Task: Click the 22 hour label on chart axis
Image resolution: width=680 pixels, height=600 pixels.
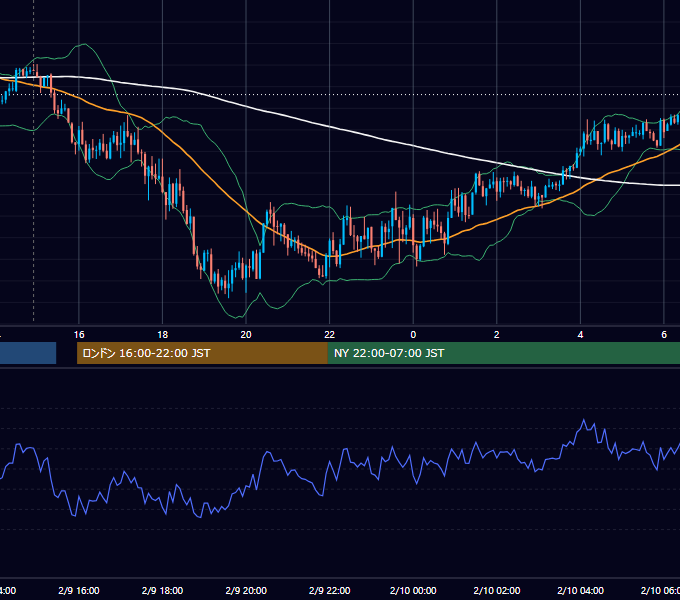Action: pyautogui.click(x=330, y=335)
